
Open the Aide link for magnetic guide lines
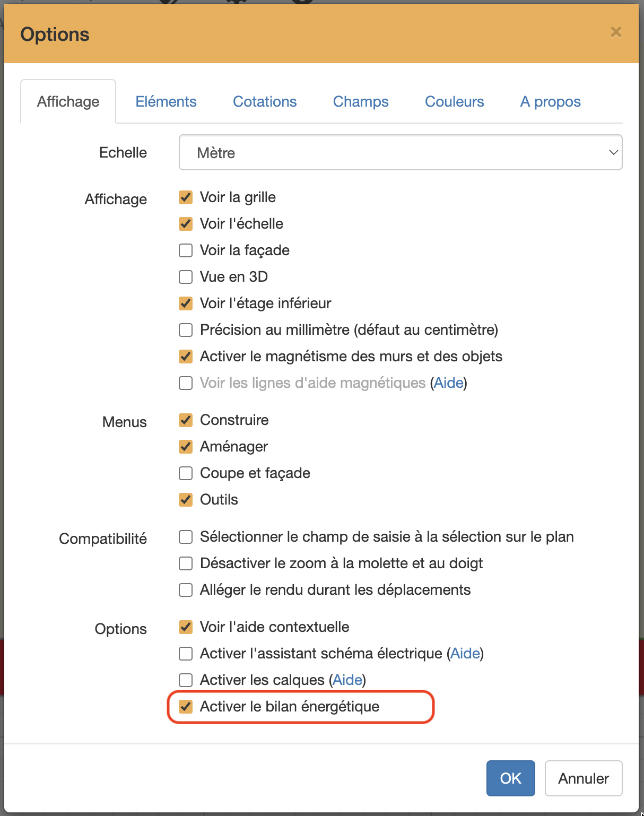pos(448,383)
